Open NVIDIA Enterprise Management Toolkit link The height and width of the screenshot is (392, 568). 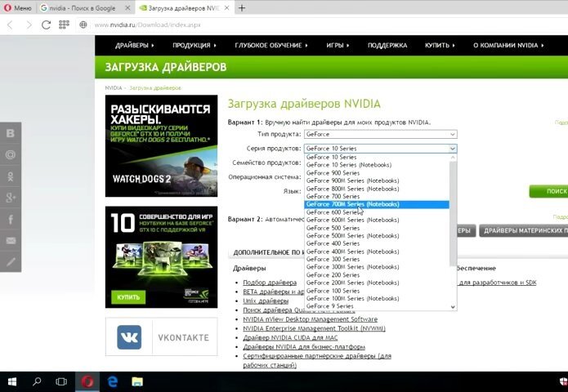pyautogui.click(x=314, y=328)
